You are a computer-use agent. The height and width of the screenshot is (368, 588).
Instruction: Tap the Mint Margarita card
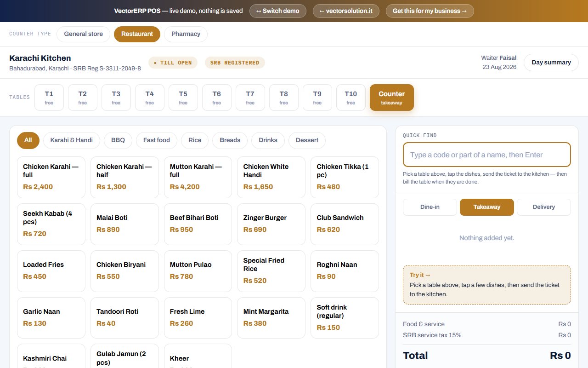[271, 318]
